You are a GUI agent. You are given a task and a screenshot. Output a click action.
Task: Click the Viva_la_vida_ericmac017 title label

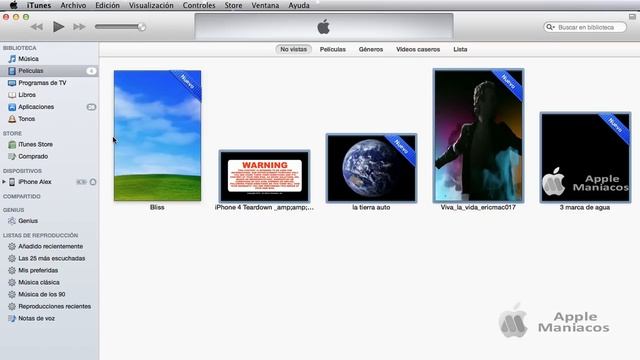pos(478,207)
